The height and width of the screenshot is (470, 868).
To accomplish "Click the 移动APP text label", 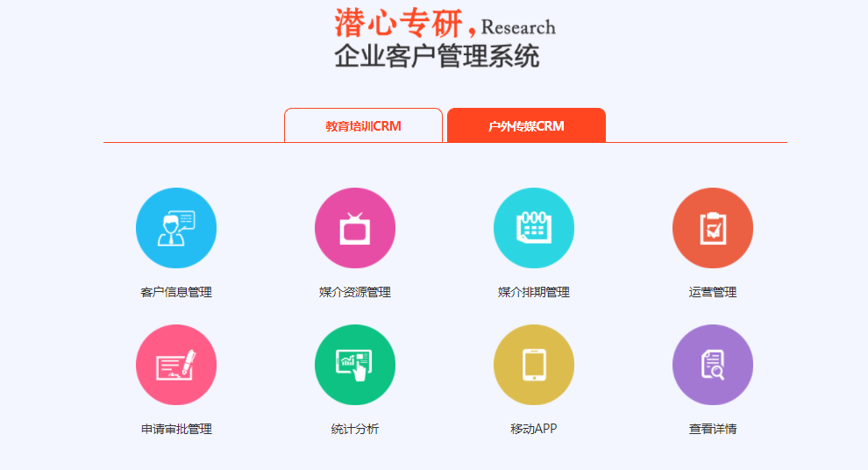I will click(534, 429).
